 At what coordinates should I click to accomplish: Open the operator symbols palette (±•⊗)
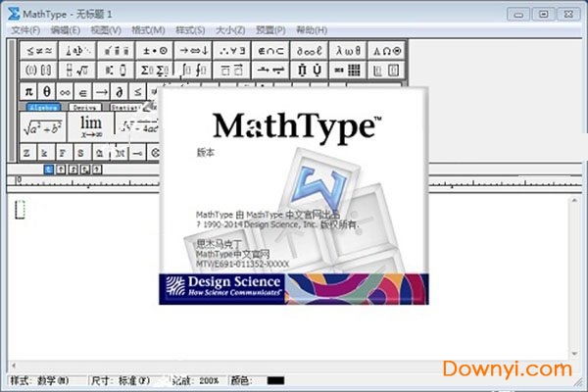(x=155, y=51)
